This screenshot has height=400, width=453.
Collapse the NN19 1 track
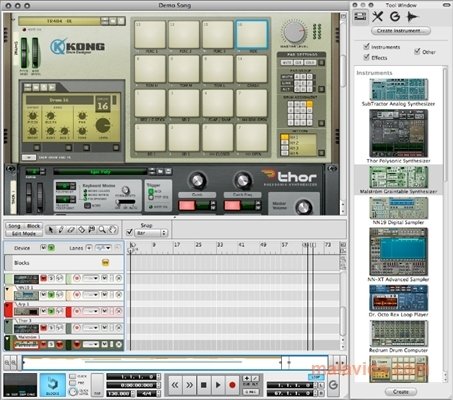pyautogui.click(x=7, y=289)
